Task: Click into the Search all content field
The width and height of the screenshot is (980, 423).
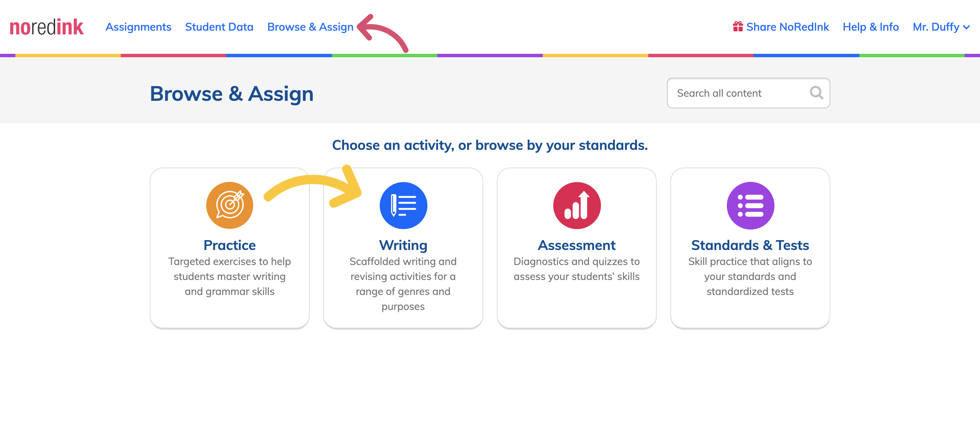Action: [748, 93]
